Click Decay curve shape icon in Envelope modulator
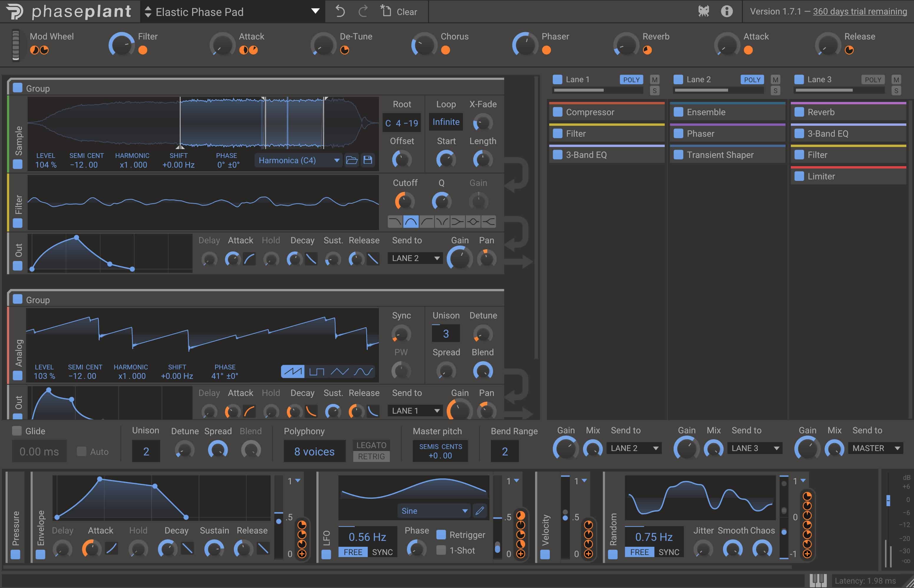Screen dimensions: 914x588 coord(187,549)
